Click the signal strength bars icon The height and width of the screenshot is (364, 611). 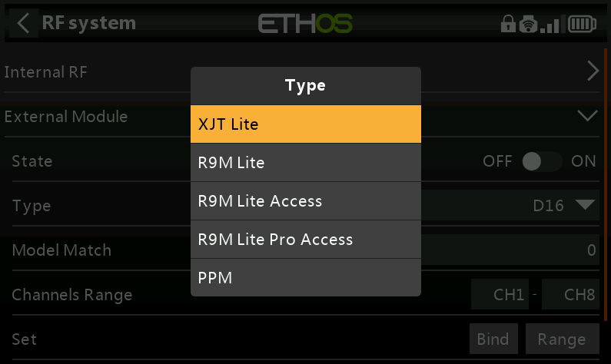(550, 25)
